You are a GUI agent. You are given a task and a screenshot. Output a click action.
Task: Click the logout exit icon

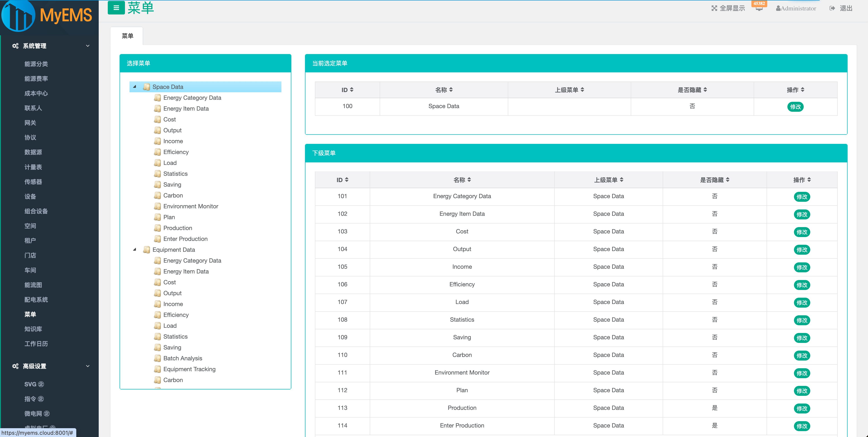pyautogui.click(x=832, y=8)
